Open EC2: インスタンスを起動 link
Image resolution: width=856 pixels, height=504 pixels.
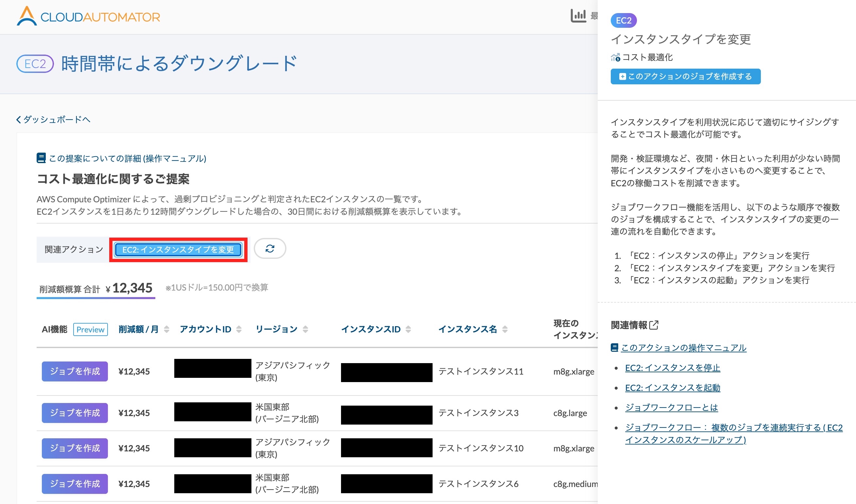[673, 388]
